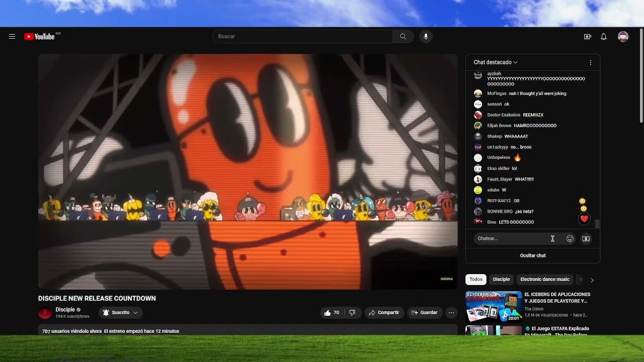Open more actions below the video
644x362 pixels.
451,313
